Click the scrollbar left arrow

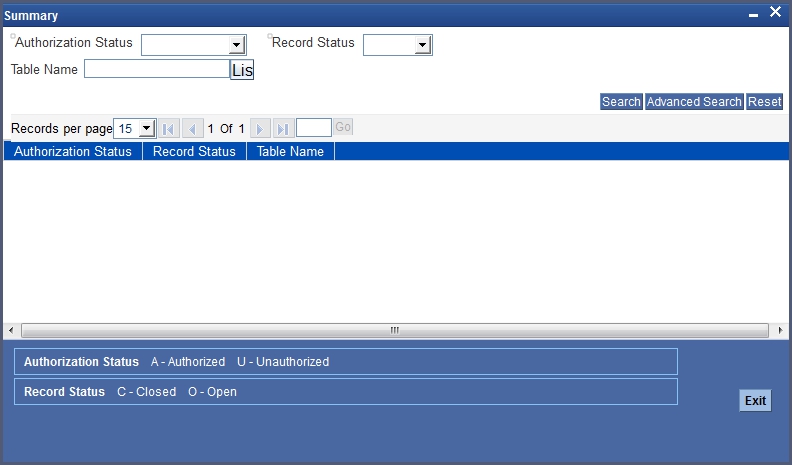click(11, 330)
